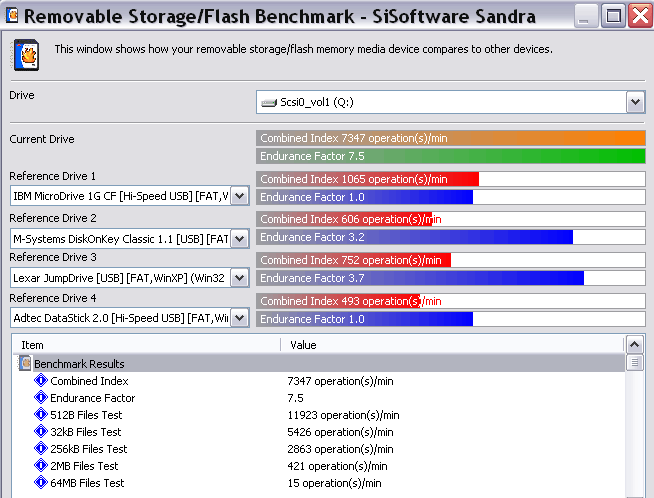Click the value 15 operation(s)/min
654x498 pixels.
click(x=335, y=483)
